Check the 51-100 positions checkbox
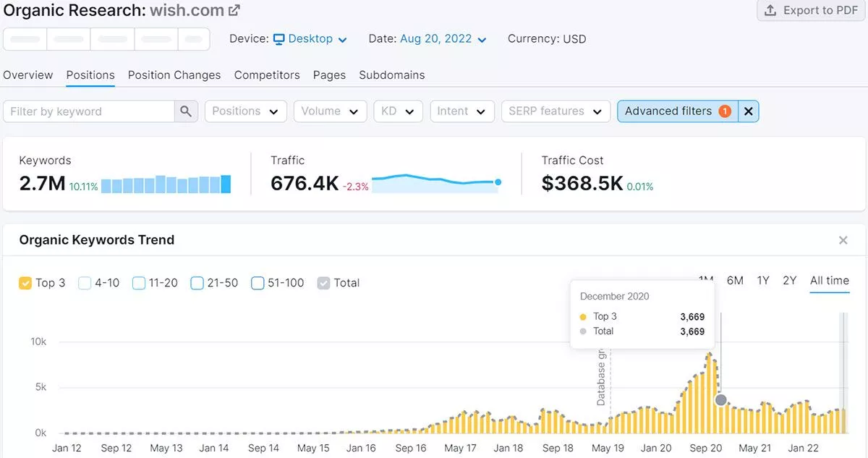This screenshot has width=868, height=458. pyautogui.click(x=258, y=283)
